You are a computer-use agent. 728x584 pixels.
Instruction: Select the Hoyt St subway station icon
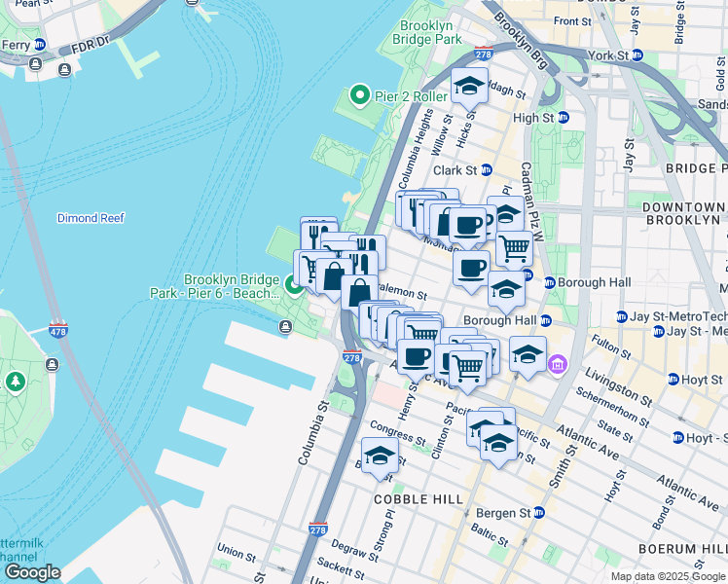tap(673, 380)
